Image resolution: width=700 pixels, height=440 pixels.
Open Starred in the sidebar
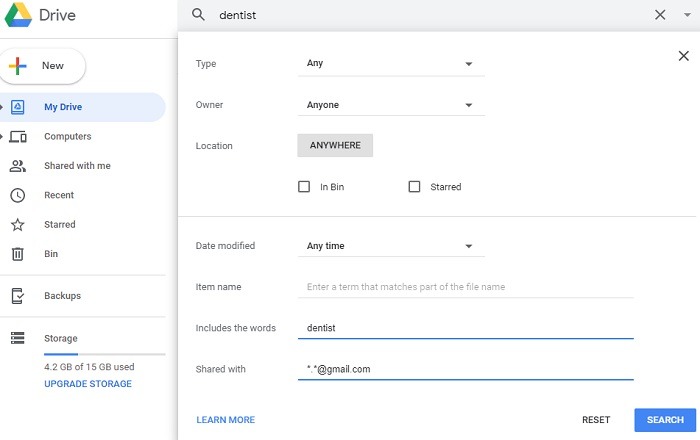[60, 224]
